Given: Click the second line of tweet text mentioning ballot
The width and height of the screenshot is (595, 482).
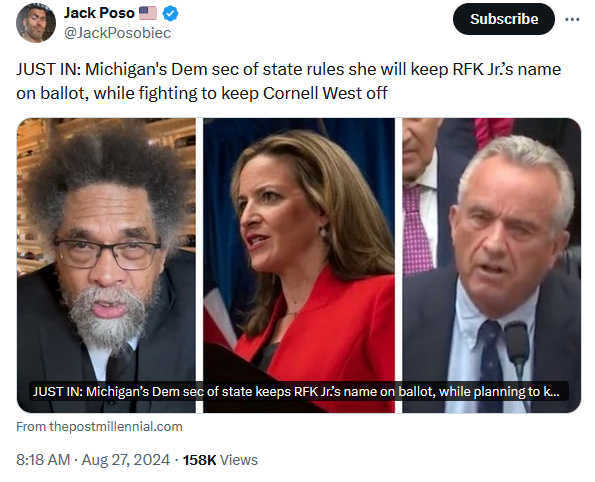Looking at the screenshot, I should [x=201, y=93].
